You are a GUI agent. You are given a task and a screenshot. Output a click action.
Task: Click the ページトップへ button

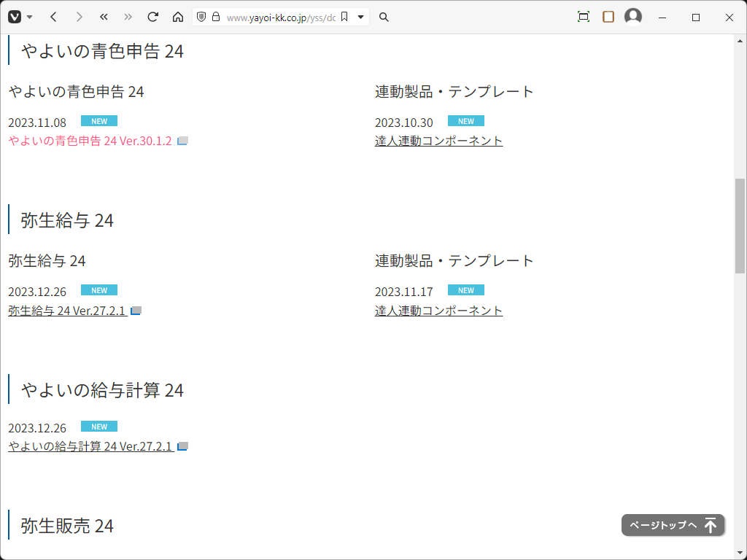click(x=673, y=525)
